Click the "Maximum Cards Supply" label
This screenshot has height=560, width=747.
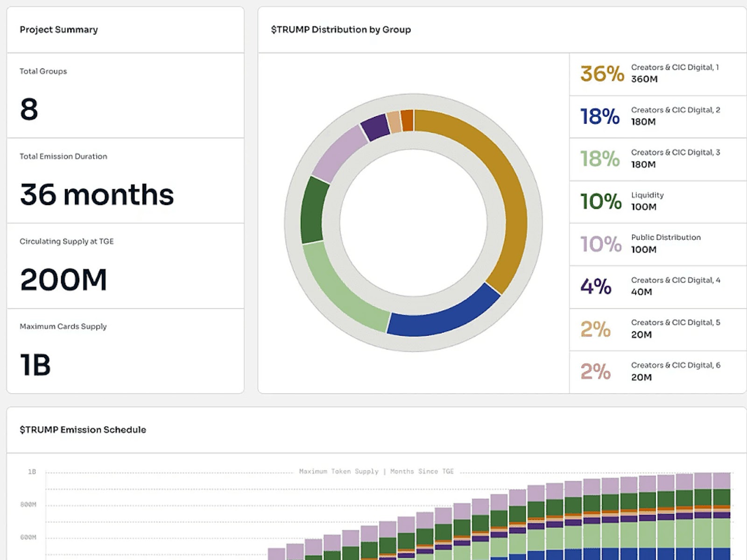63,327
